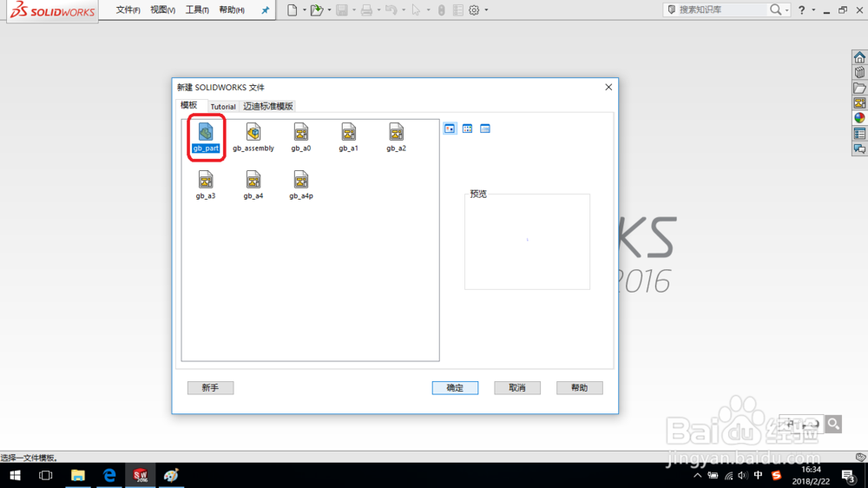This screenshot has height=488, width=868.
Task: Expand the search type dropdown arrow
Action: click(786, 10)
